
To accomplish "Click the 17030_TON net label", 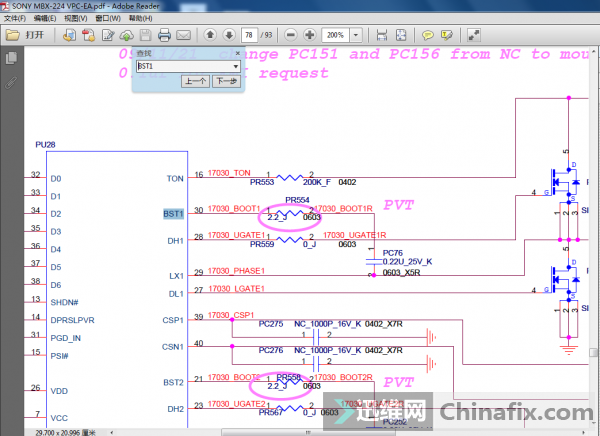I will tap(229, 173).
